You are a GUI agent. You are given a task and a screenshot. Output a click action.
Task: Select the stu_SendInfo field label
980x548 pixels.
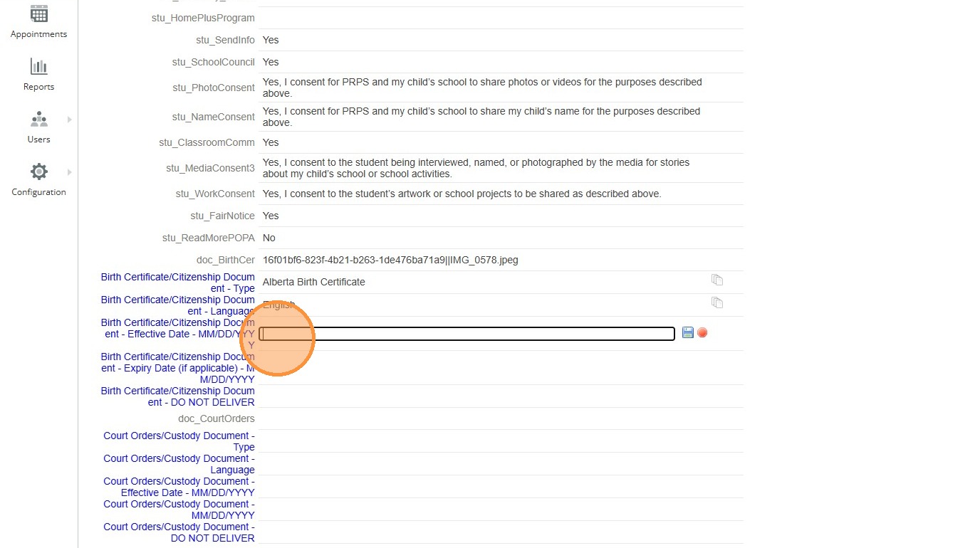coord(226,40)
